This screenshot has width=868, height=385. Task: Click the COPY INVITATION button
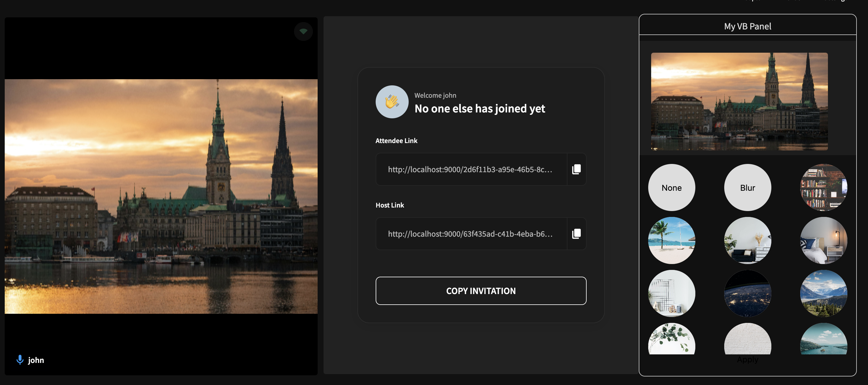tap(481, 291)
